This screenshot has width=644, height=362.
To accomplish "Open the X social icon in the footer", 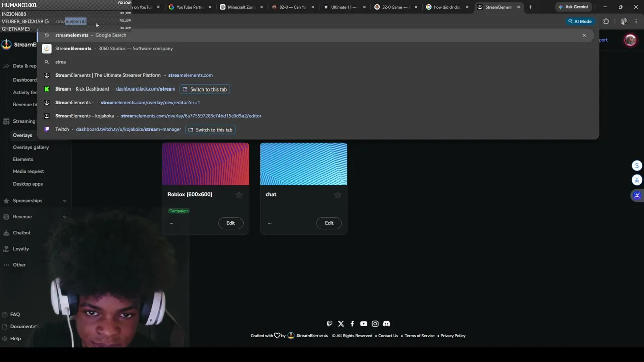I will click(341, 324).
